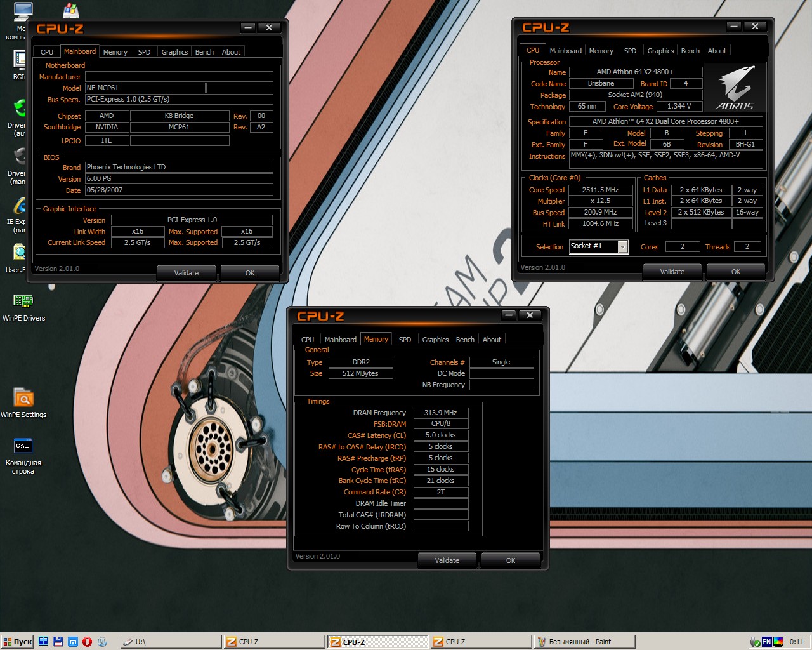Viewport: 812px width, 650px height.
Task: Click the NF-MCP61 model field
Action: point(145,88)
